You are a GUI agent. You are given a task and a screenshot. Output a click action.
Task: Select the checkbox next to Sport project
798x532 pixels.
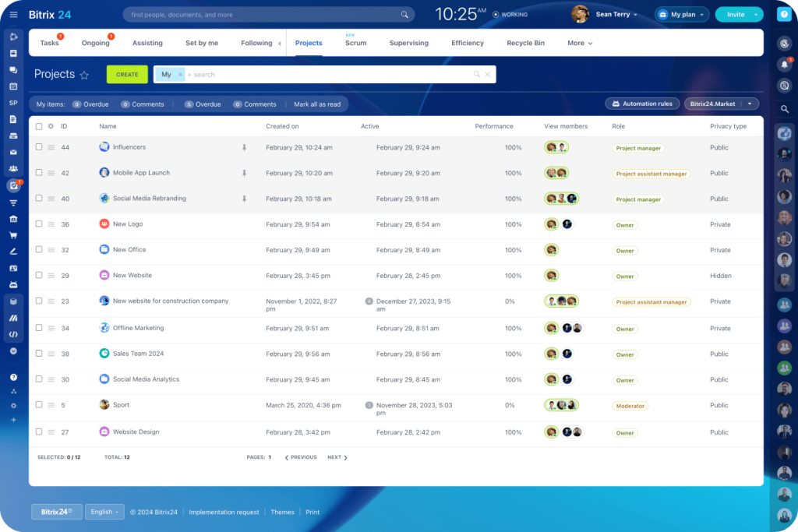coord(38,405)
